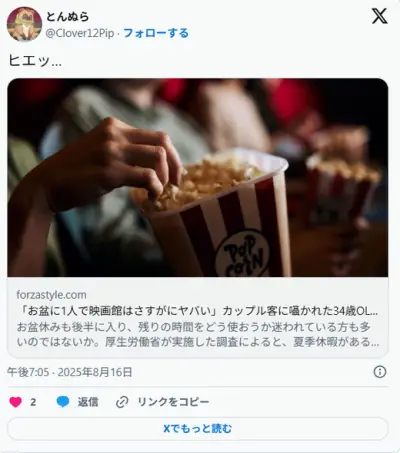The width and height of the screenshot is (400, 453).
Task: Like the tweet with heart icon
Action: [15, 402]
